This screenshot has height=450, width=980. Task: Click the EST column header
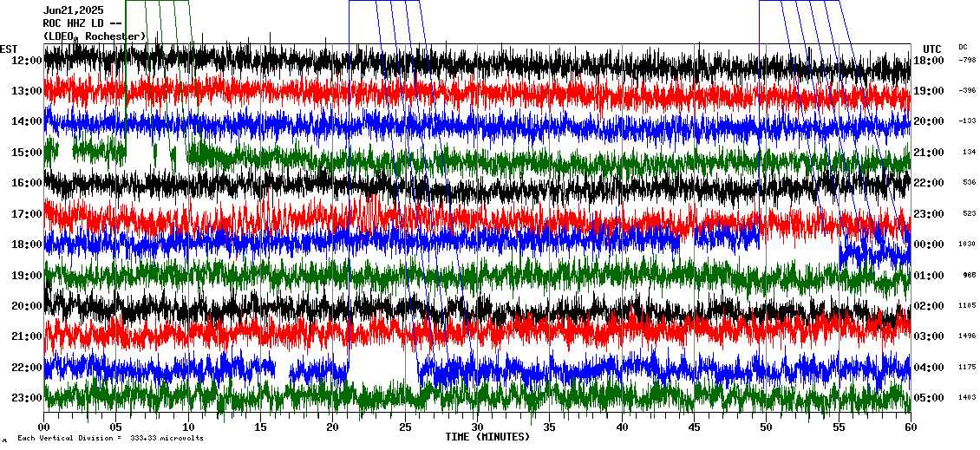tap(9, 49)
